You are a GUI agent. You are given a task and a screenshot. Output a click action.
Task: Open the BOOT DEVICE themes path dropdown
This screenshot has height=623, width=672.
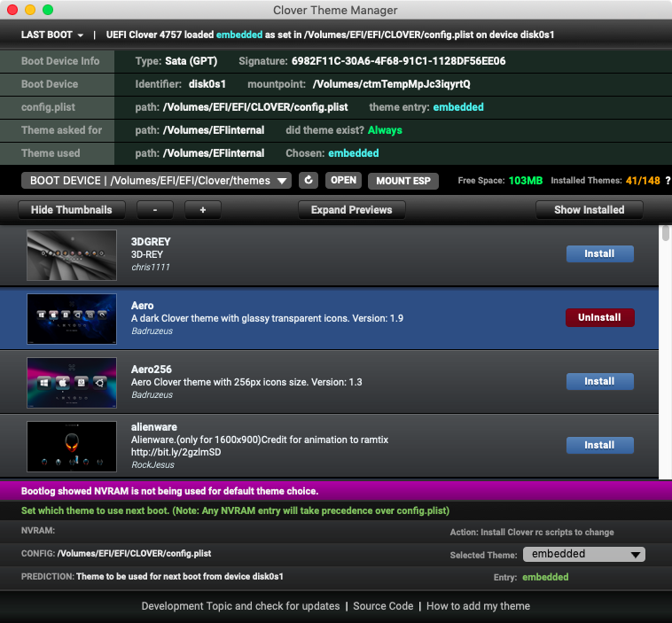pos(156,181)
